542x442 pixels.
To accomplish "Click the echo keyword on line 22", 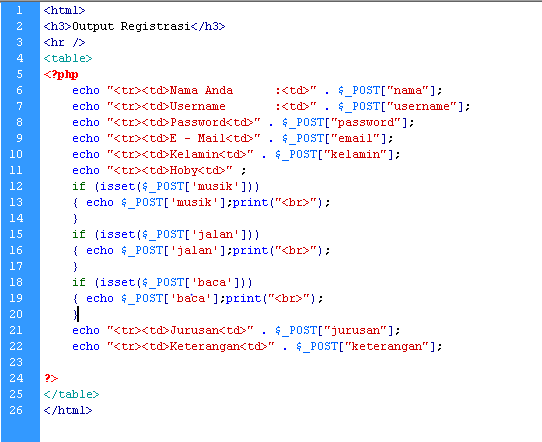I will click(x=86, y=346).
